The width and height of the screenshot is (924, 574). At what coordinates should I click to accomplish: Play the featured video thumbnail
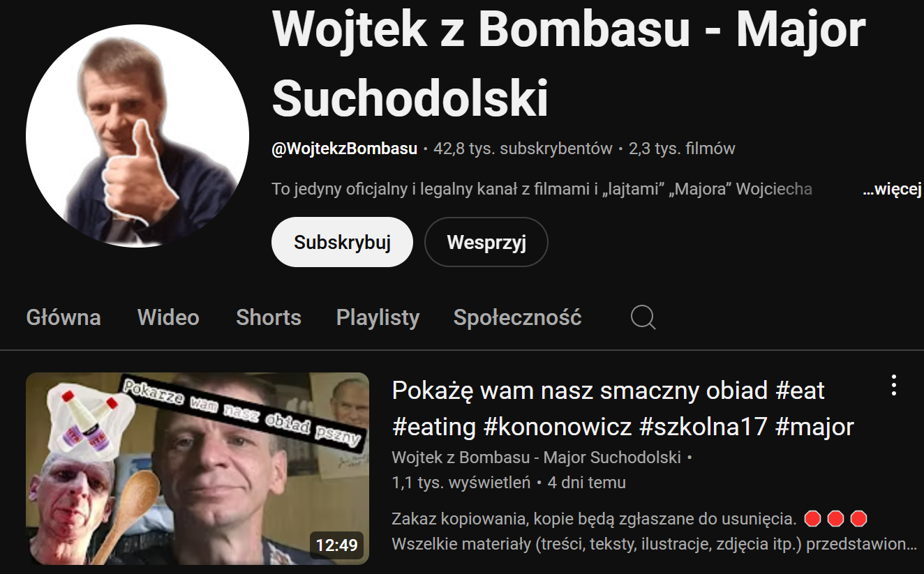click(x=198, y=469)
